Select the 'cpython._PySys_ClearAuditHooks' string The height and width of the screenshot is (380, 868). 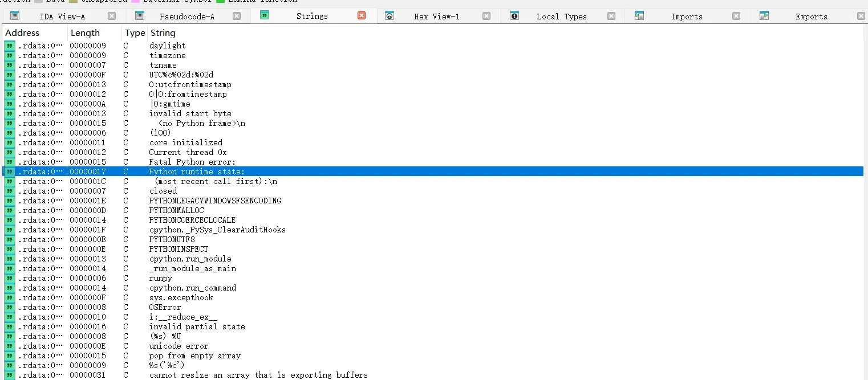(217, 230)
